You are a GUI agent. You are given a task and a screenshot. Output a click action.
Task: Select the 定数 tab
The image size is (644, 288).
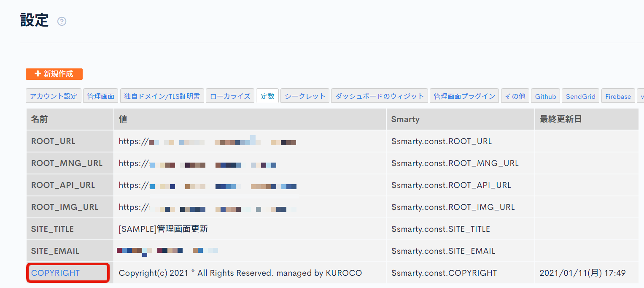tap(267, 96)
